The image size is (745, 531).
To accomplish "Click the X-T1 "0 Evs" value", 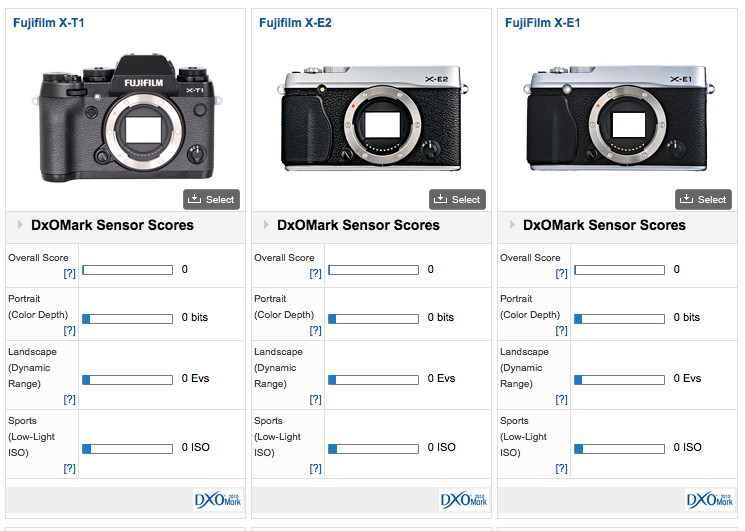I will pos(195,378).
